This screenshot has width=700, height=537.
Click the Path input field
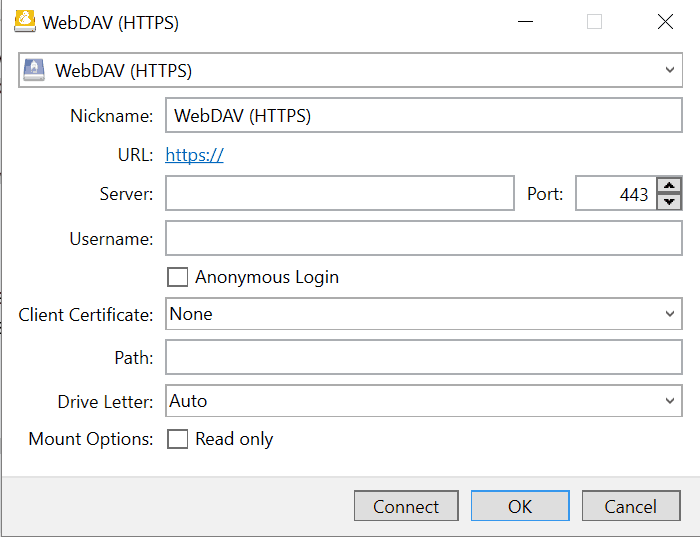(424, 357)
